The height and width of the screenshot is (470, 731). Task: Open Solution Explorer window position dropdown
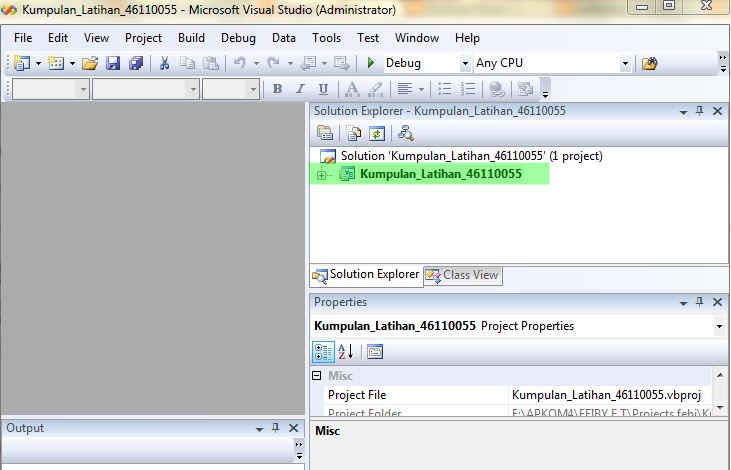click(x=683, y=112)
